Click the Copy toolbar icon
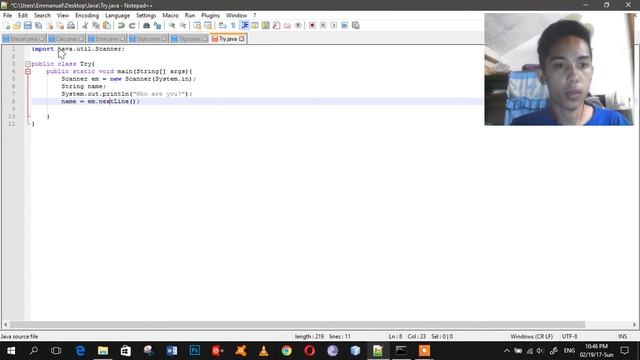The width and height of the screenshot is (640, 360). click(96, 25)
